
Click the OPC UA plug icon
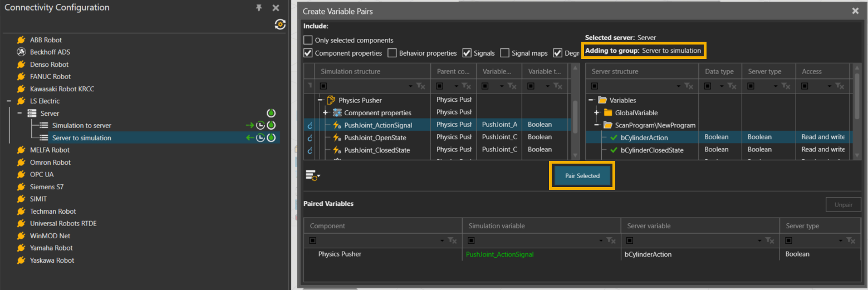21,174
